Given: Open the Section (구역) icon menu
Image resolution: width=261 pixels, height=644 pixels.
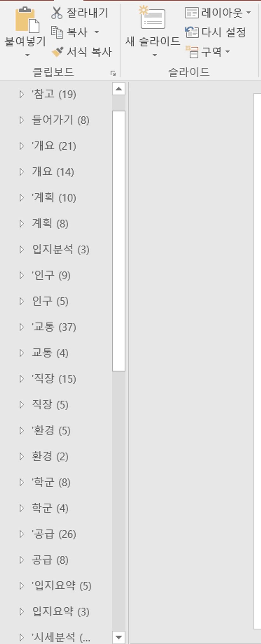Looking at the screenshot, I should [192, 51].
